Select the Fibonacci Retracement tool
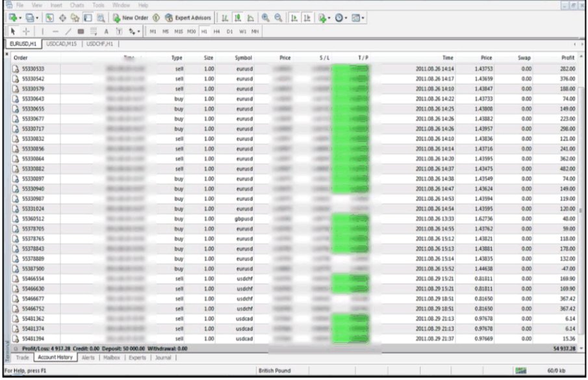 (x=94, y=31)
